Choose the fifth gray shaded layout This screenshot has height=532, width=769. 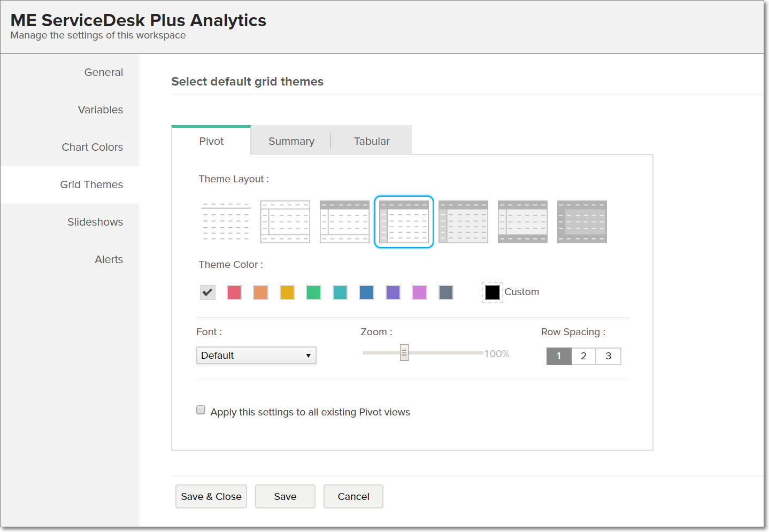coord(463,222)
